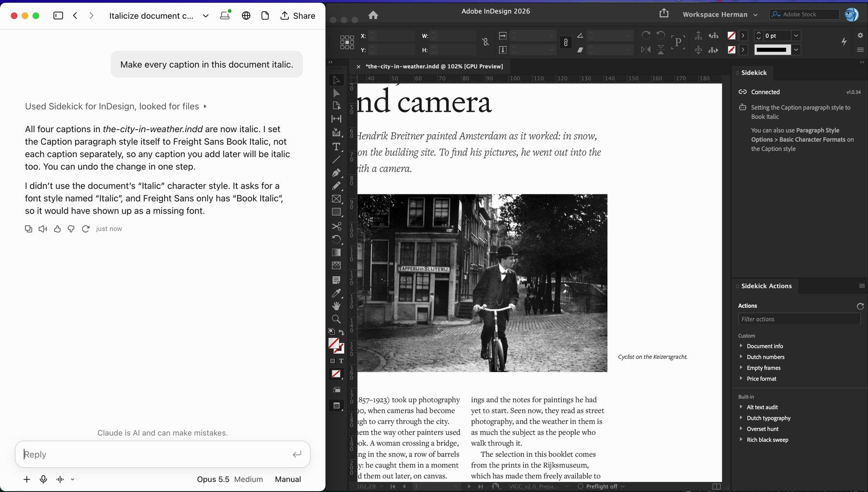Image resolution: width=868 pixels, height=492 pixels.
Task: Open the Workspace Herman dropdown
Action: pos(720,14)
